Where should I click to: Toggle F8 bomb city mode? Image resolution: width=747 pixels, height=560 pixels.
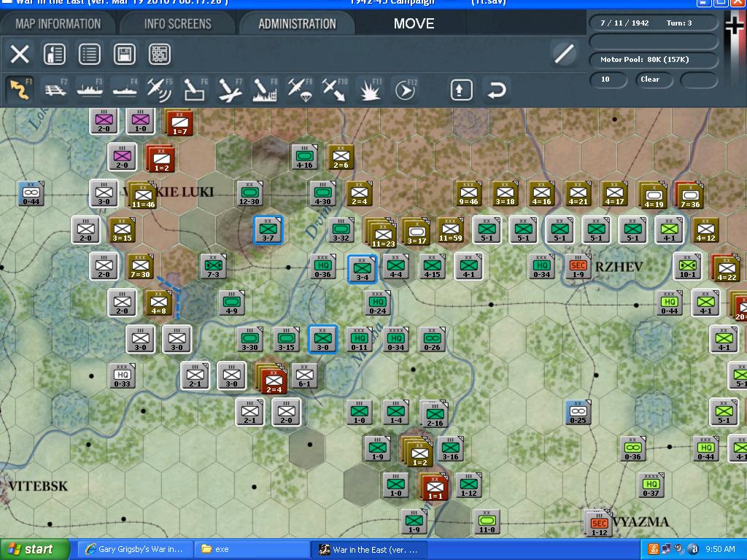[265, 90]
